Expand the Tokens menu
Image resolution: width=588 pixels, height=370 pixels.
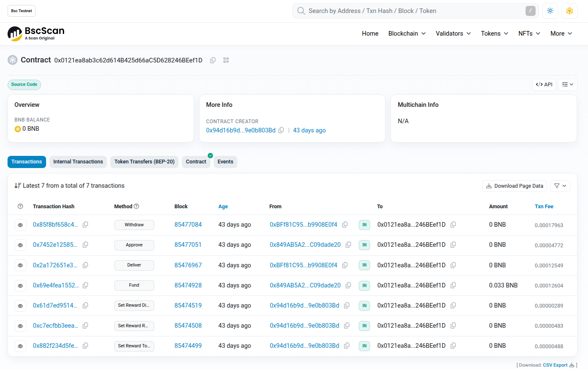tap(495, 34)
